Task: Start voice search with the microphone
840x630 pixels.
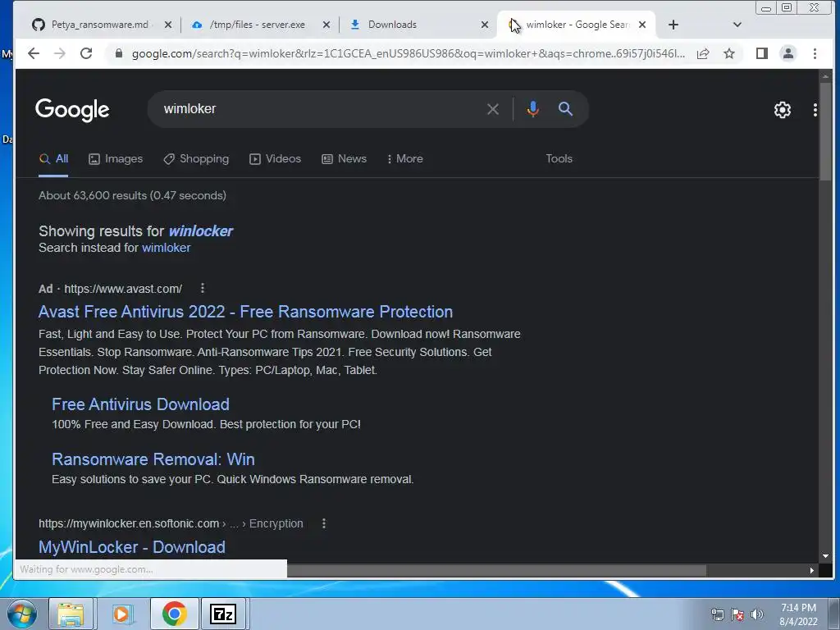Action: pos(532,109)
